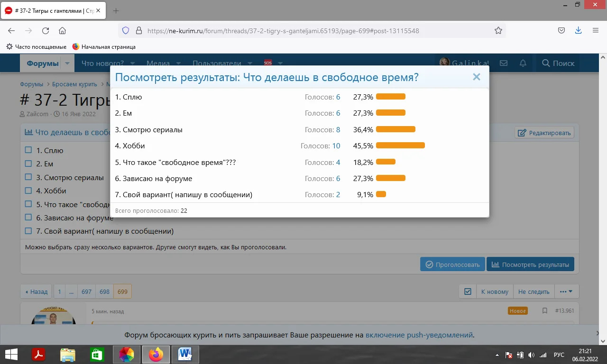Open Firefox application menu icon
The image size is (607, 364).
tap(595, 31)
